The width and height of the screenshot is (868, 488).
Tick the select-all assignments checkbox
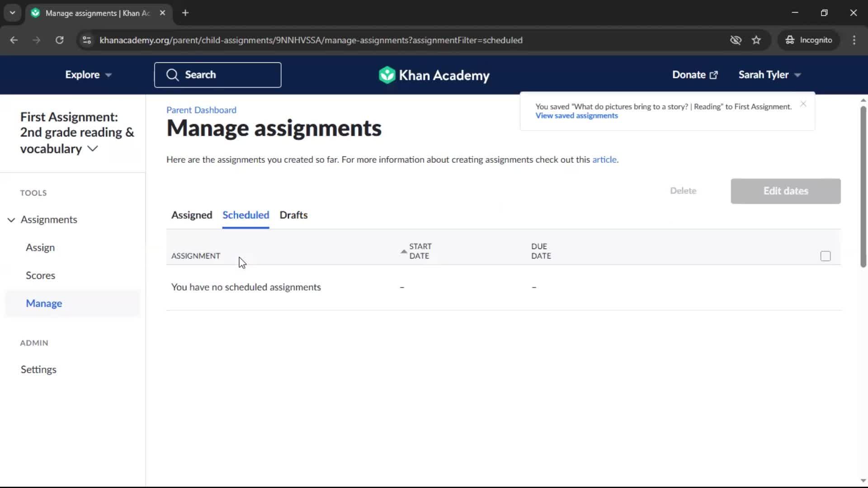click(x=826, y=256)
